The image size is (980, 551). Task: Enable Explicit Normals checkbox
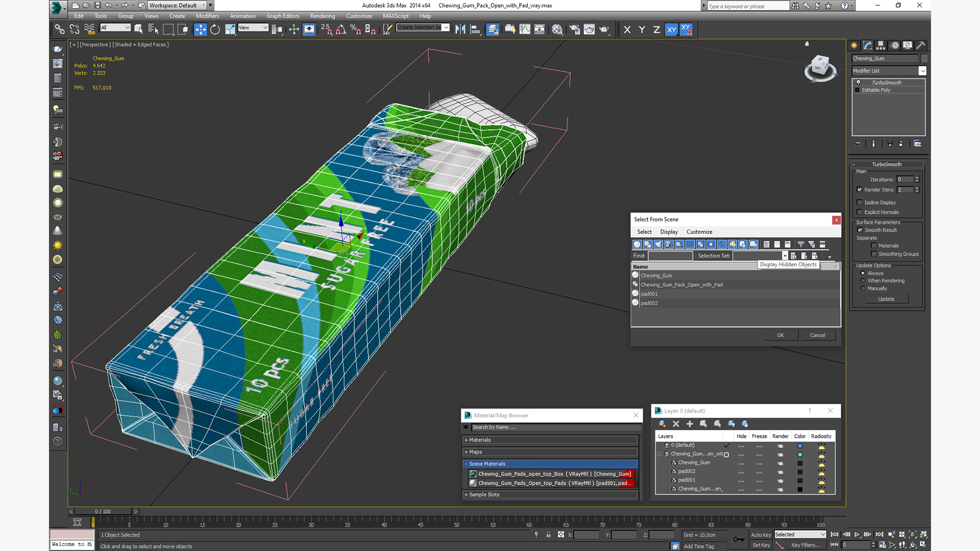point(860,212)
